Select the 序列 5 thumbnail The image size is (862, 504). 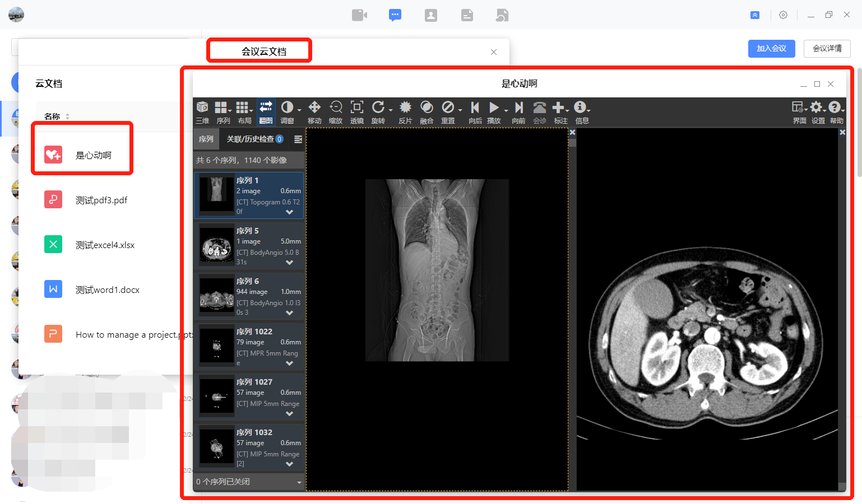coord(217,245)
